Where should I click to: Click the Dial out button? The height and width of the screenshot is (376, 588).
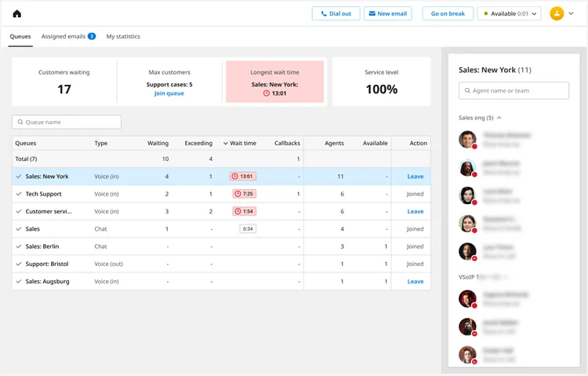tap(336, 13)
